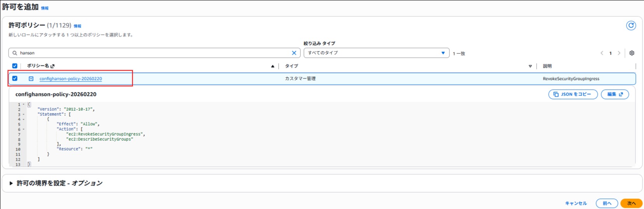This screenshot has width=644, height=209.
Task: Clear the hanson search text
Action: point(294,53)
